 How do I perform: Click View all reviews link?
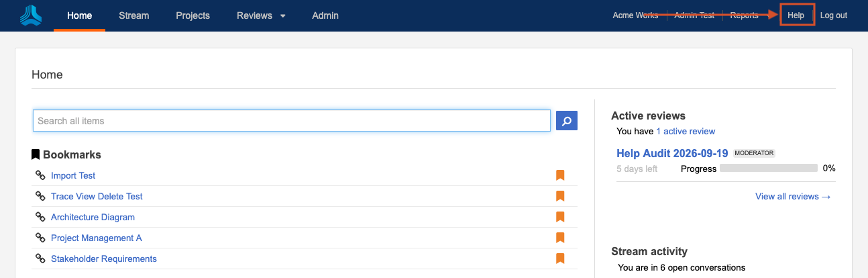tap(793, 196)
